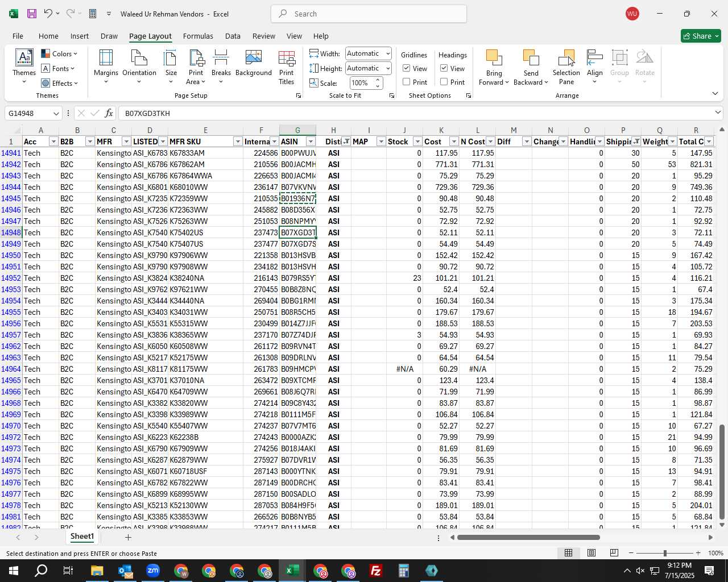Click the vertical scrollbar thumb
This screenshot has width=728, height=582.
pyautogui.click(x=722, y=471)
